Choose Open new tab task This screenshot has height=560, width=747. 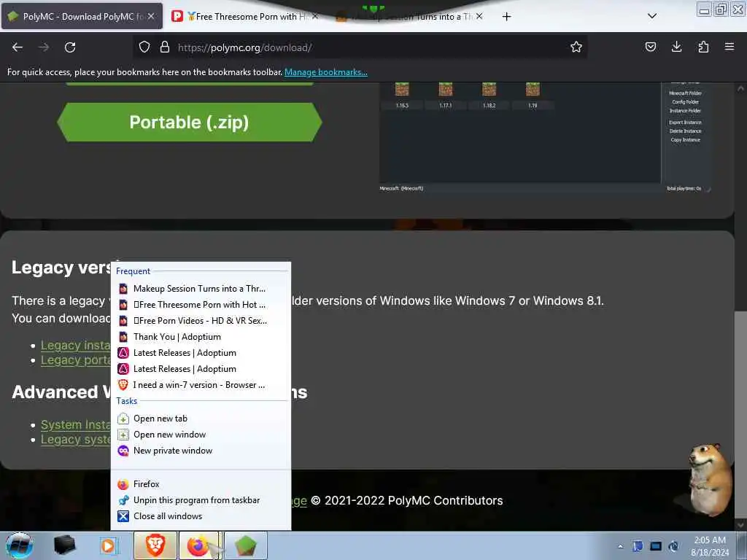pyautogui.click(x=201, y=419)
